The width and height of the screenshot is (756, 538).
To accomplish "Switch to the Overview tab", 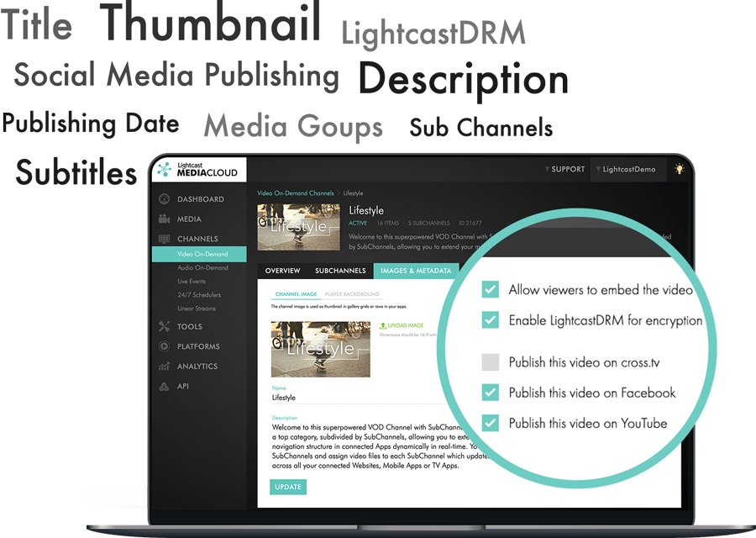I will click(282, 271).
